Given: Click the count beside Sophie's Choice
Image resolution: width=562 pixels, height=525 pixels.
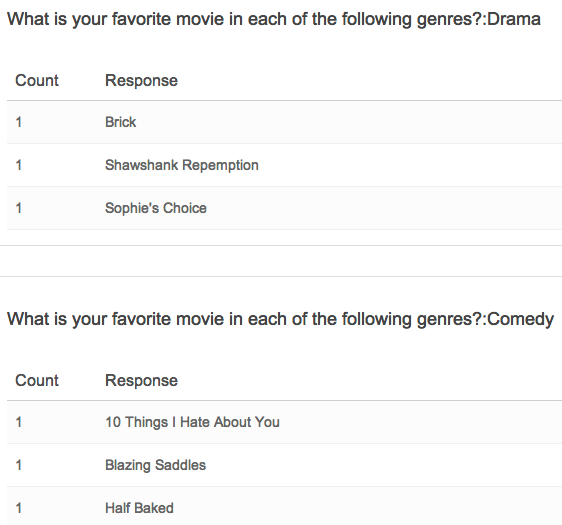Looking at the screenshot, I should tap(19, 208).
